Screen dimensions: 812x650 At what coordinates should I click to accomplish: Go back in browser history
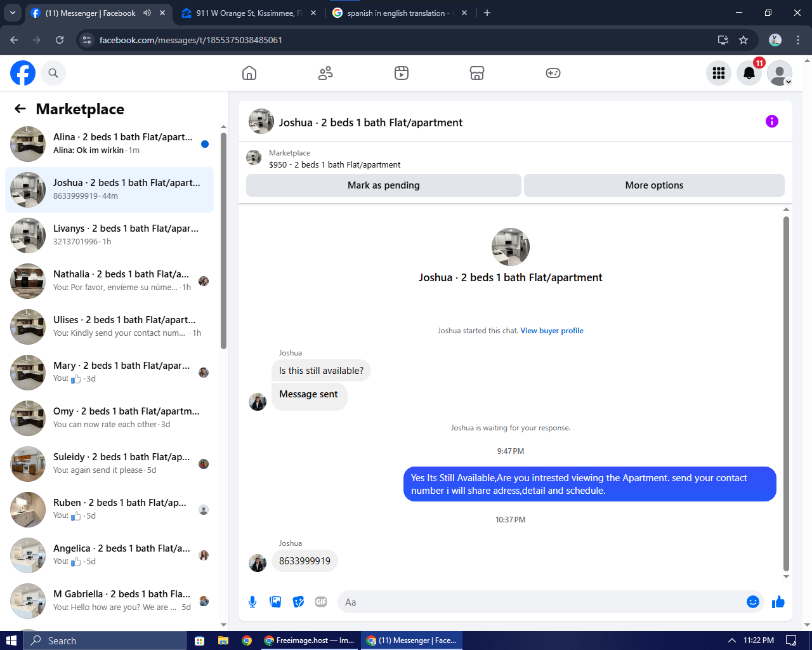click(x=14, y=40)
